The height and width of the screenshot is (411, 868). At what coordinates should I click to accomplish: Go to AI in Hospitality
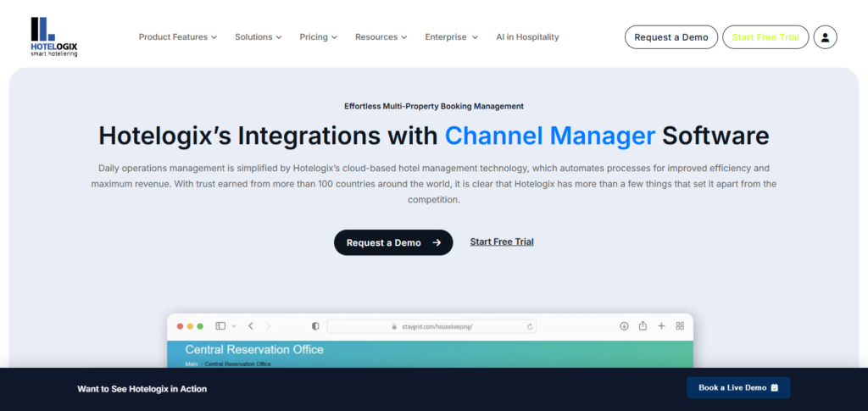(527, 37)
